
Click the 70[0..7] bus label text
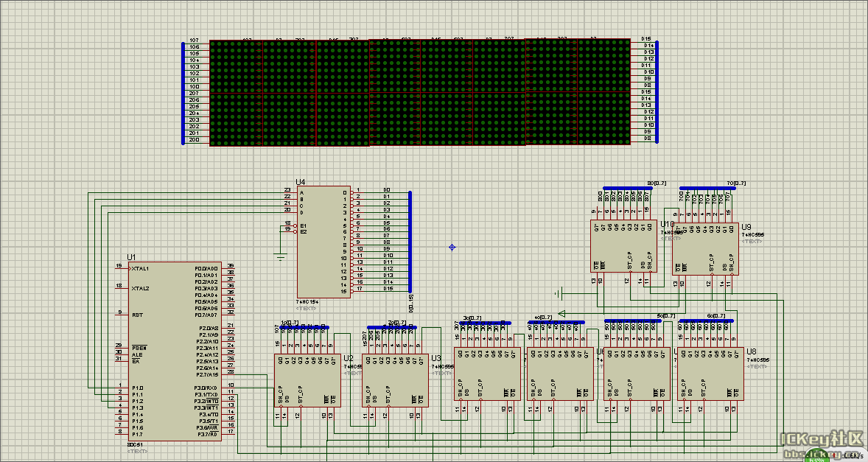pos(735,183)
